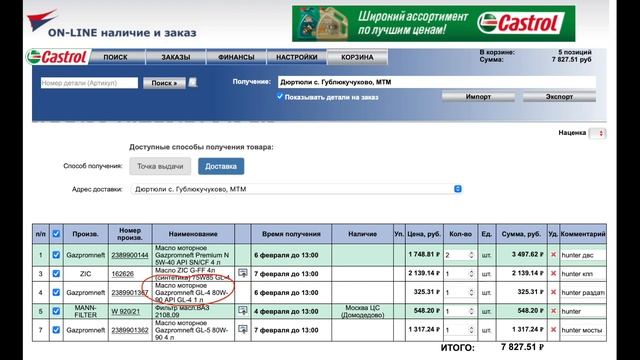Click the Получение address field
Screen dimensions: 640x360
[437, 82]
